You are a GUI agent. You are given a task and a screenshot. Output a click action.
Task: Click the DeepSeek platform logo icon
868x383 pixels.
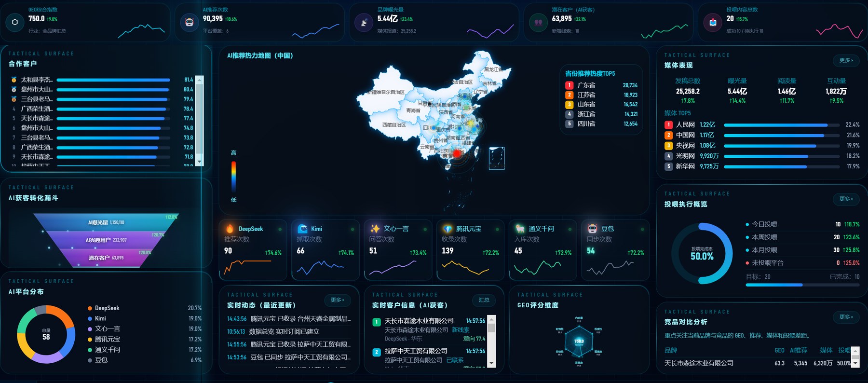[x=230, y=229]
